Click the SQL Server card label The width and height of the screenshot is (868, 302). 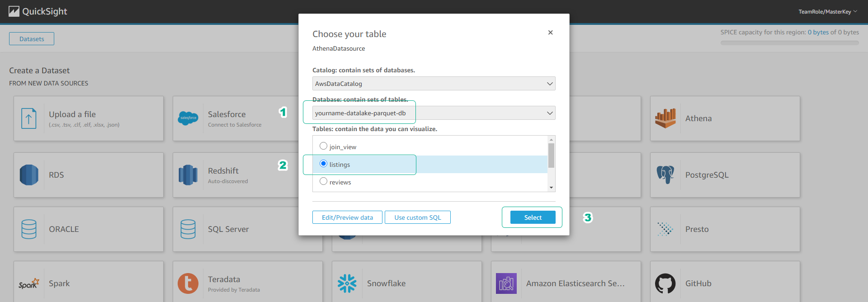228,229
